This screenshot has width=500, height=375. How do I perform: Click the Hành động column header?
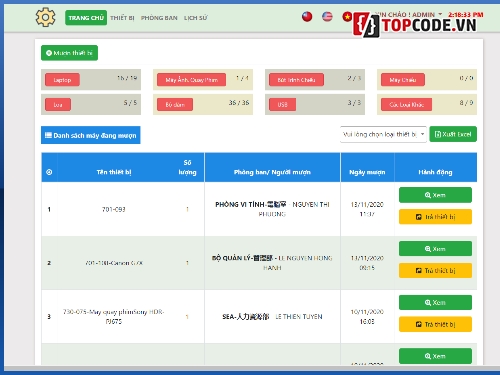tap(435, 172)
